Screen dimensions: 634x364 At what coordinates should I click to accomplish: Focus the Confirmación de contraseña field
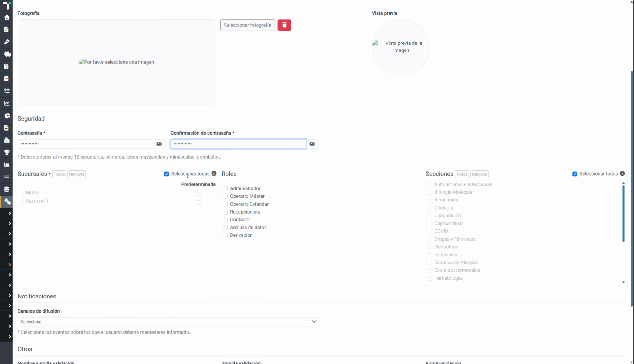click(238, 144)
